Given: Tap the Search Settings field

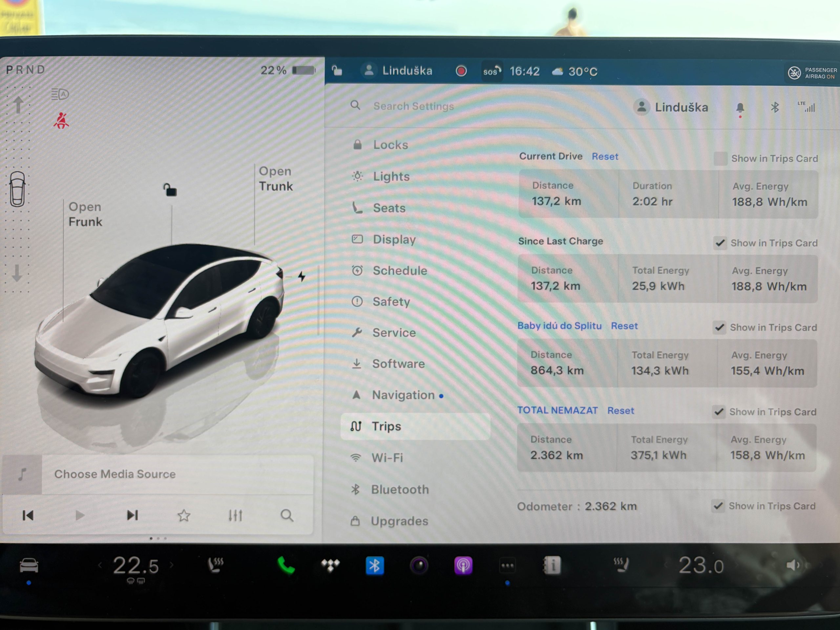Looking at the screenshot, I should tap(413, 106).
